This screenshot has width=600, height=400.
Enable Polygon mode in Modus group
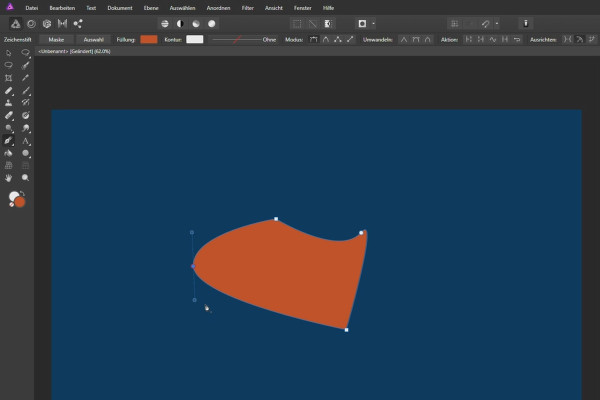338,39
